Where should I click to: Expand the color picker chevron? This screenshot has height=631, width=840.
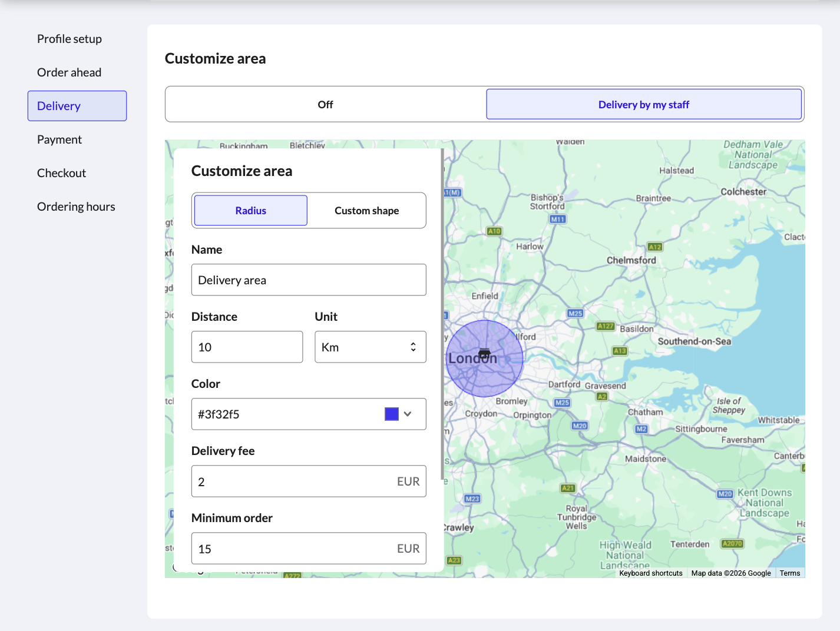coord(408,414)
